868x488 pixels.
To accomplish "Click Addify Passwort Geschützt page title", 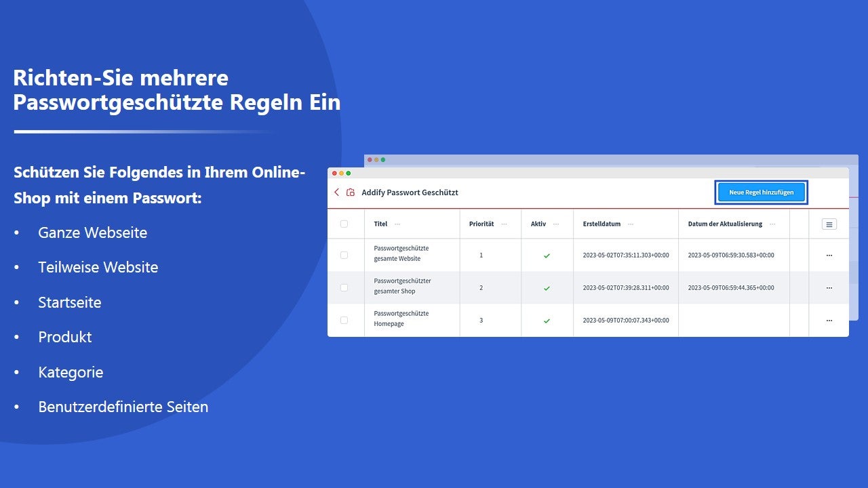I will [x=410, y=192].
